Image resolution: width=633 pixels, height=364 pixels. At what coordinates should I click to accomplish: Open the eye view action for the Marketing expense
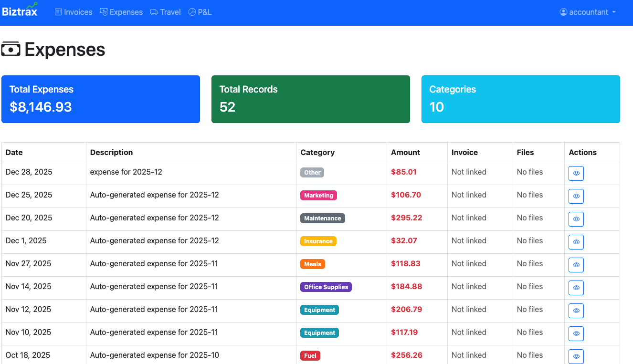tap(576, 196)
